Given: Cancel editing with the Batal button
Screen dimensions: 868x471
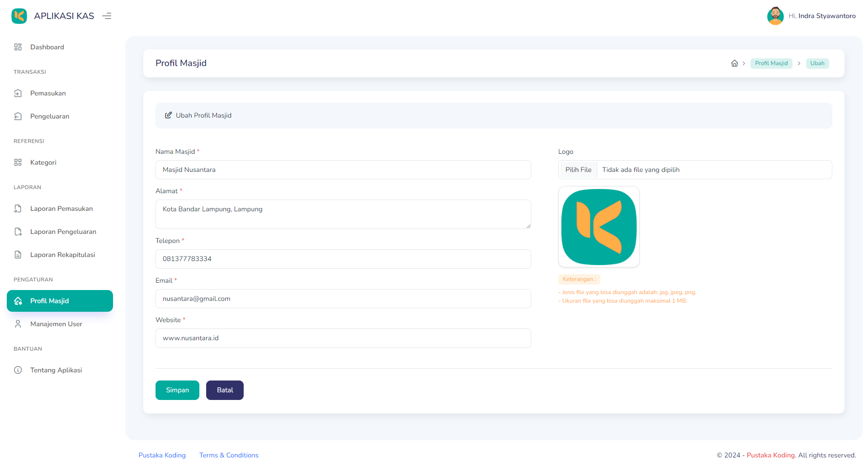Looking at the screenshot, I should coord(225,390).
